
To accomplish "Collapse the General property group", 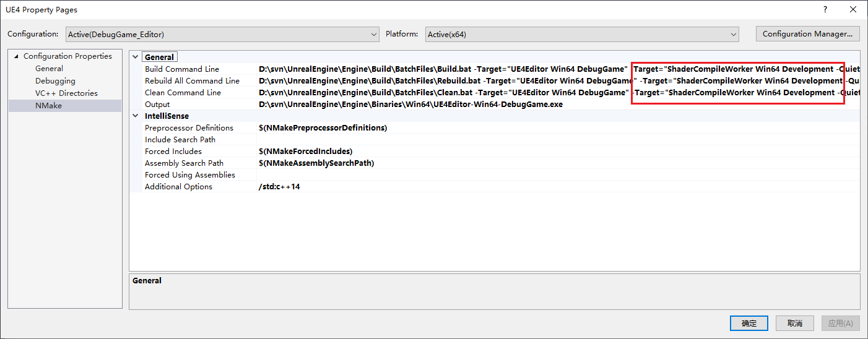I will [136, 57].
